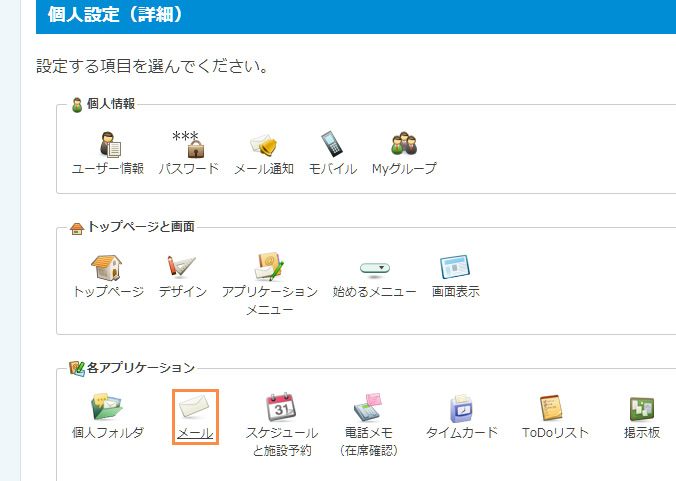The width and height of the screenshot is (676, 481).
Task: Click the 電話メモ(在席確認) text link
Action: (x=369, y=441)
